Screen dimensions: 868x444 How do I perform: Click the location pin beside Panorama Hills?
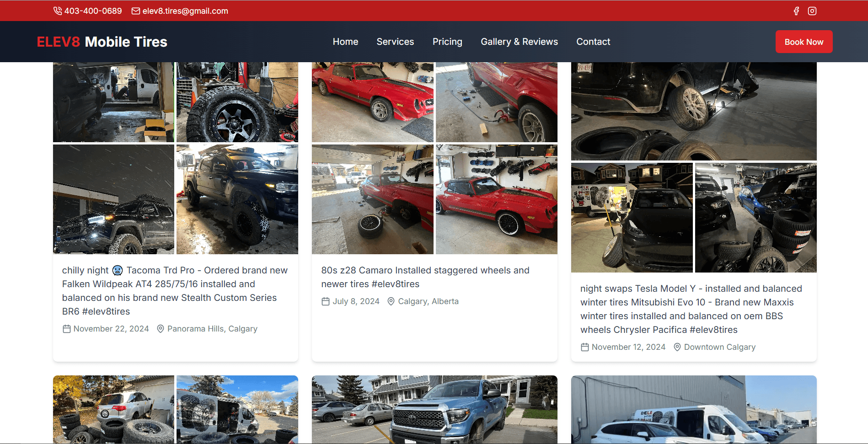(x=161, y=329)
